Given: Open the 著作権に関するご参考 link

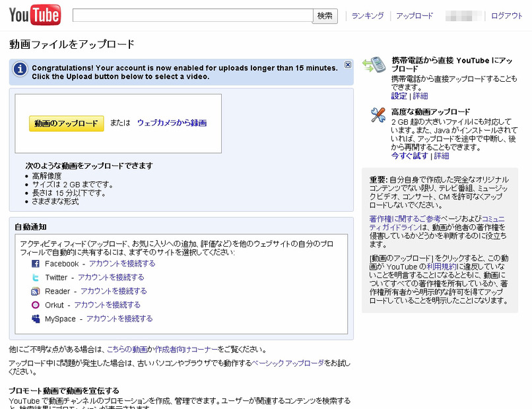Looking at the screenshot, I should pyautogui.click(x=405, y=219).
